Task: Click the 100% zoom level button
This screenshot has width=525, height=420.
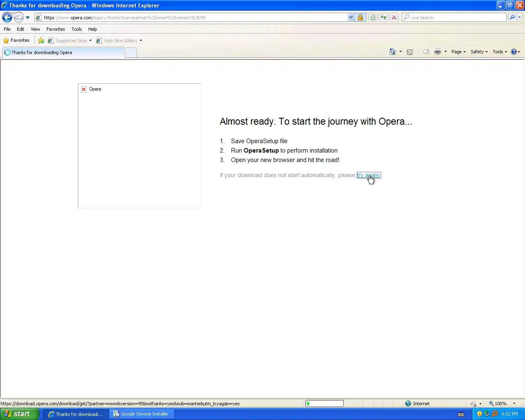Action: click(498, 404)
